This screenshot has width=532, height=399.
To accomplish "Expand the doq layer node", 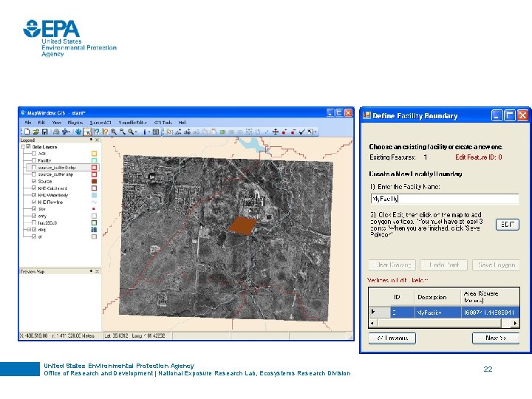I will click(x=29, y=230).
